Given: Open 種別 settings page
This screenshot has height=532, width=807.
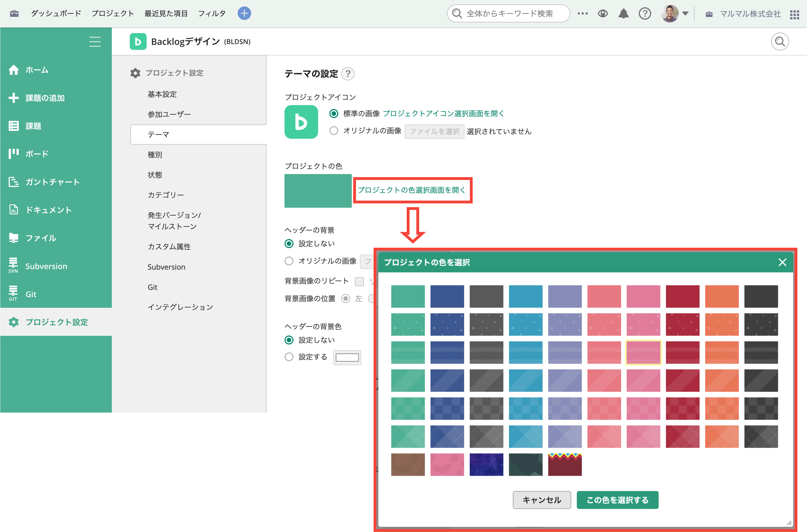Looking at the screenshot, I should point(155,154).
